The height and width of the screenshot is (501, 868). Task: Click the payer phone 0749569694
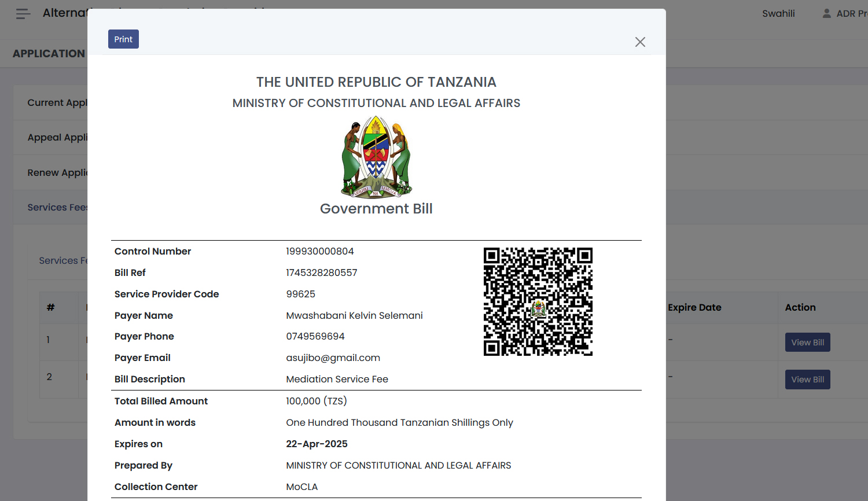click(315, 337)
